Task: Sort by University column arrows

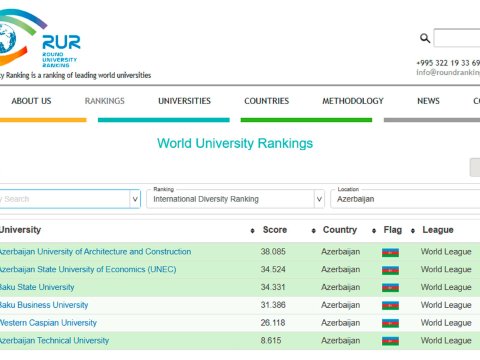Action: [x=252, y=230]
